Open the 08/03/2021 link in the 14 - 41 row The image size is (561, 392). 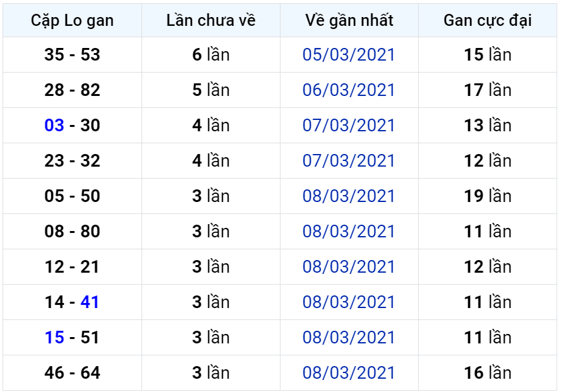click(x=349, y=302)
